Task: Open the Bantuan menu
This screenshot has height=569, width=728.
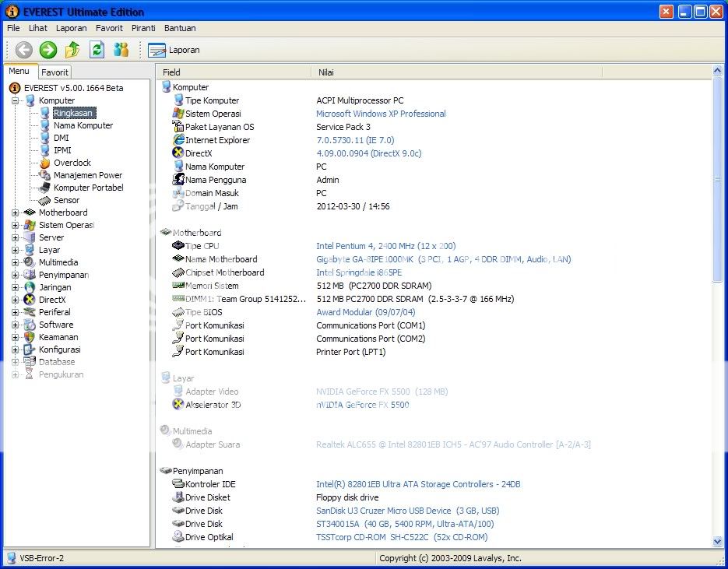Action: click(x=180, y=28)
